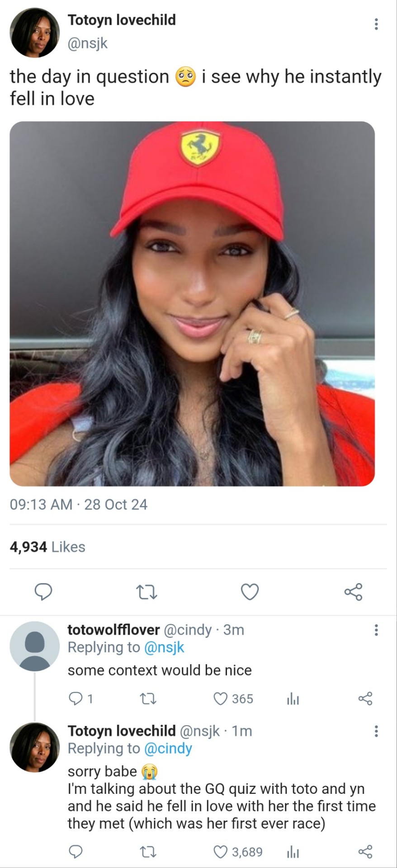Open main tweet's three-dot options menu
The image size is (397, 868).
pos(376,24)
